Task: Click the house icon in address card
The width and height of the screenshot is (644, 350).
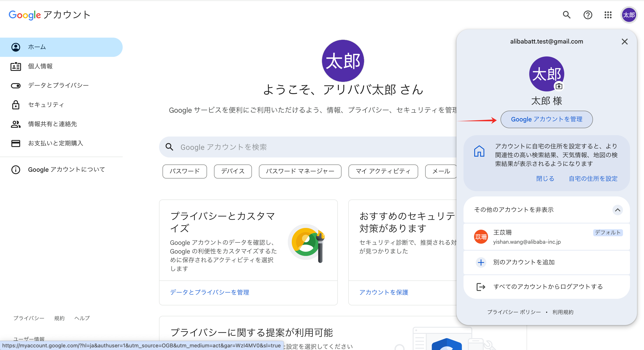Action: [479, 151]
